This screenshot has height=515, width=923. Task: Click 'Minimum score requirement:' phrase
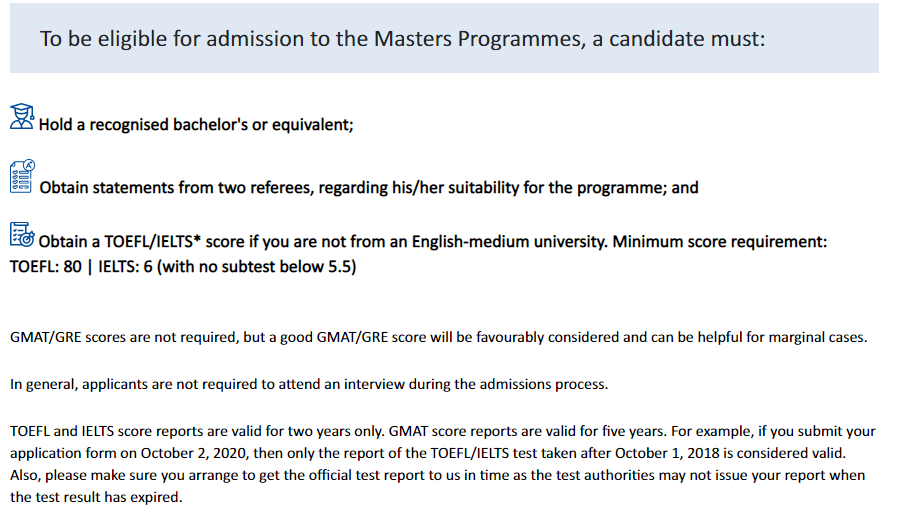tap(720, 242)
